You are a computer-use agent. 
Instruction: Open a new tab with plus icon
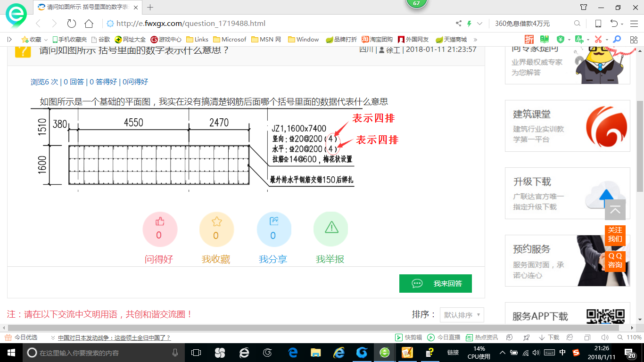(x=150, y=7)
